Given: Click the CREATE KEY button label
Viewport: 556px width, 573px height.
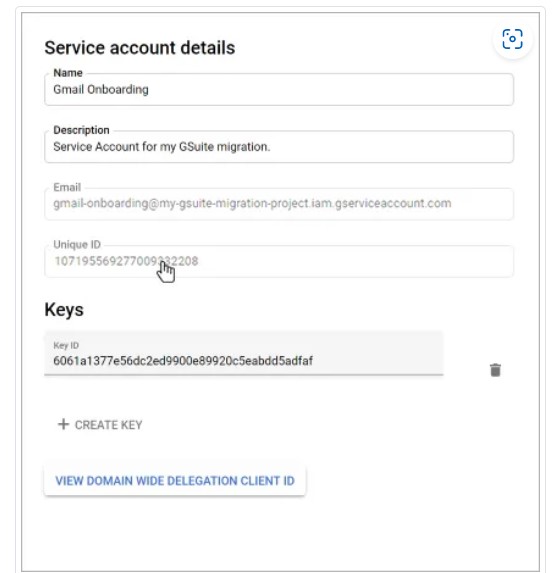Looking at the screenshot, I should click(109, 425).
